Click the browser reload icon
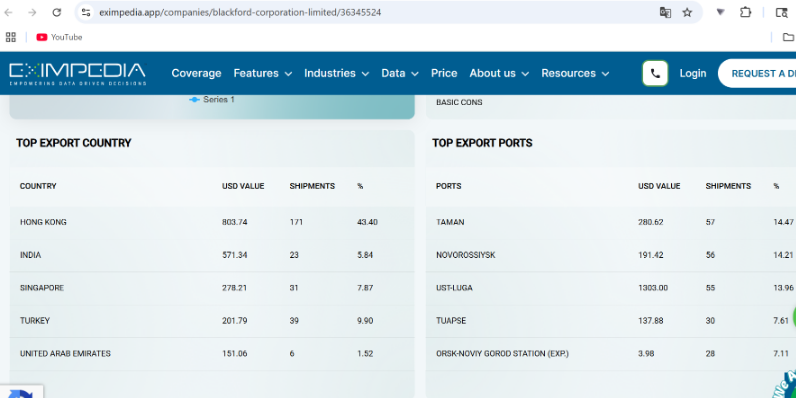Viewport: 796px width, 398px height. pos(57,13)
